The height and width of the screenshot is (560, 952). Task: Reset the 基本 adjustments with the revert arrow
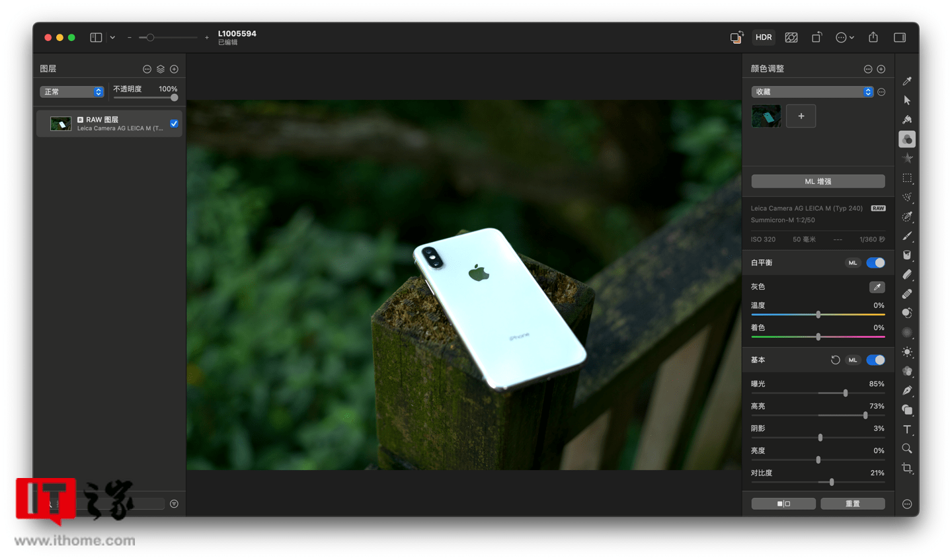coord(835,360)
